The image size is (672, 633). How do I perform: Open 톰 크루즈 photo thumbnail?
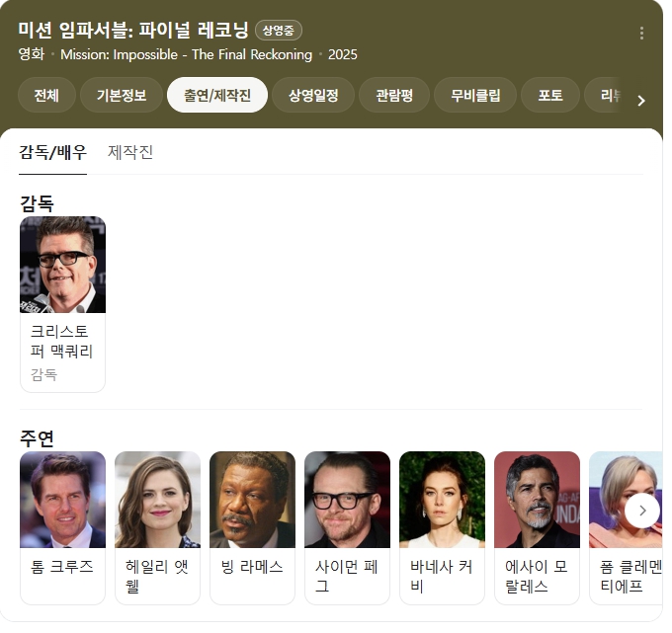pyautogui.click(x=62, y=500)
